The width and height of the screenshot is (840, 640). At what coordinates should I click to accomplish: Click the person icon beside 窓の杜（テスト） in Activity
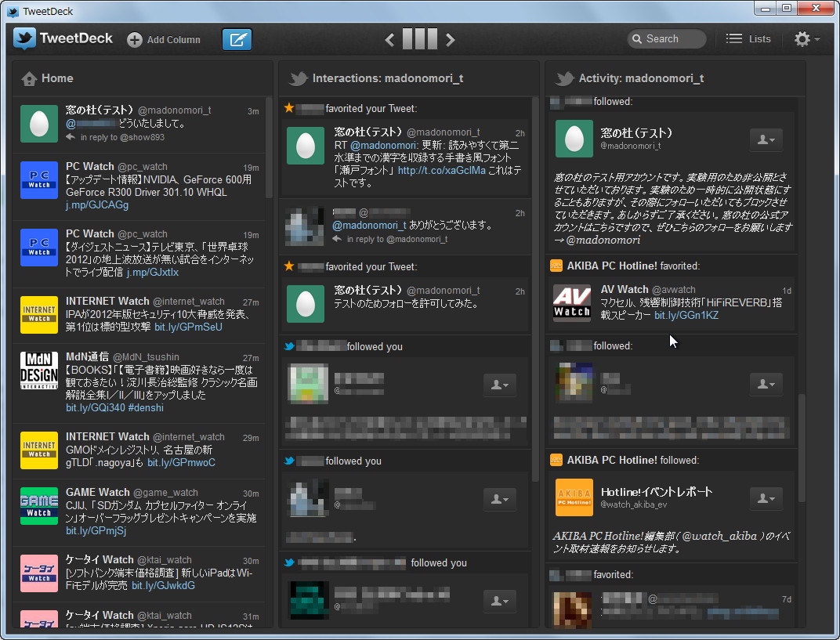click(766, 139)
